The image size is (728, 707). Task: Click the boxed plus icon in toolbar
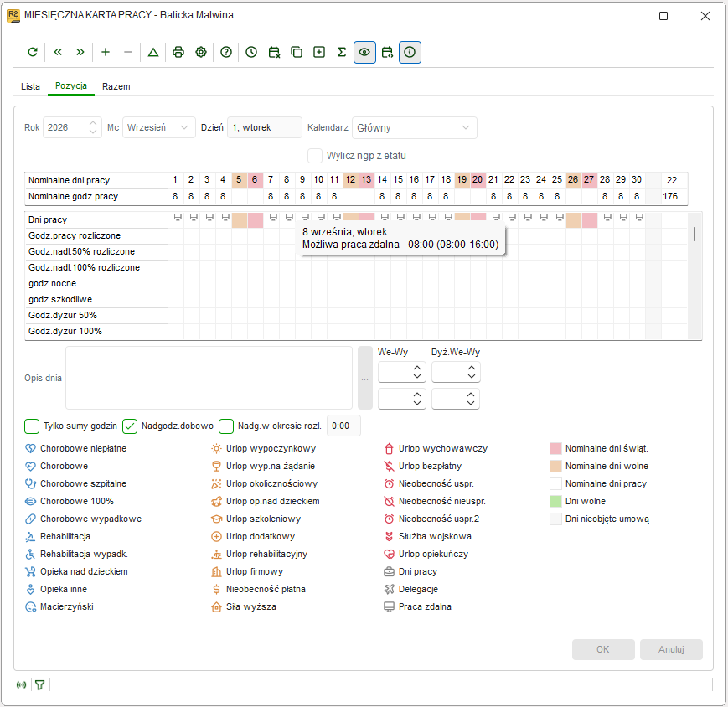(x=319, y=52)
